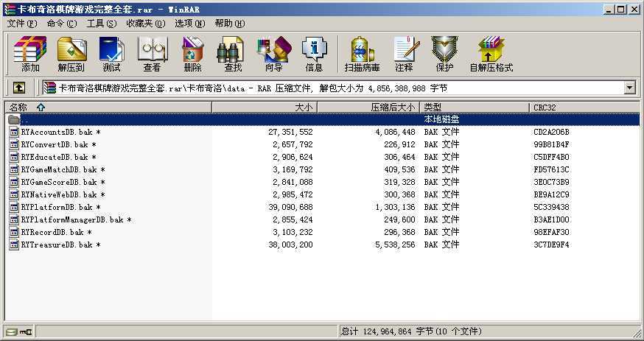The image size is (644, 341).
Task: Show archive 信息 (Info) icon
Action: [x=314, y=54]
